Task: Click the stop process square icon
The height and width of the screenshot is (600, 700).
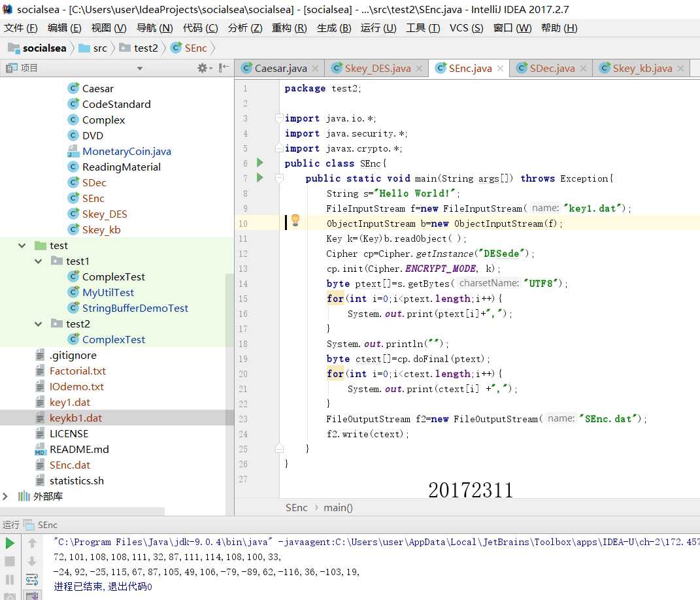Action: click(10, 561)
